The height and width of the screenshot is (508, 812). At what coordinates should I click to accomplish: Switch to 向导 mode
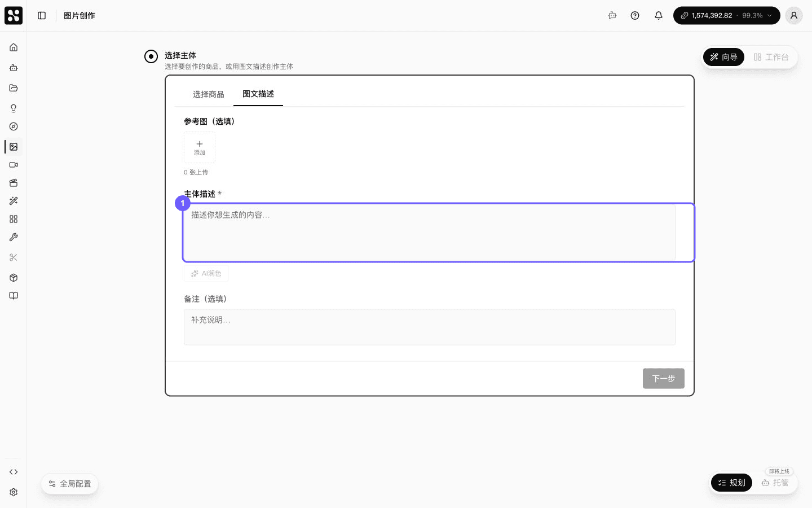point(724,57)
